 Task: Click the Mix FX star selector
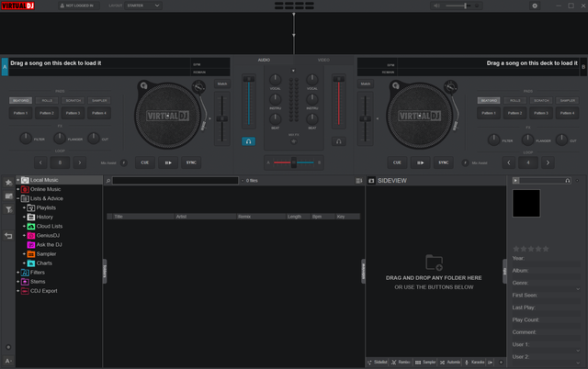[294, 141]
